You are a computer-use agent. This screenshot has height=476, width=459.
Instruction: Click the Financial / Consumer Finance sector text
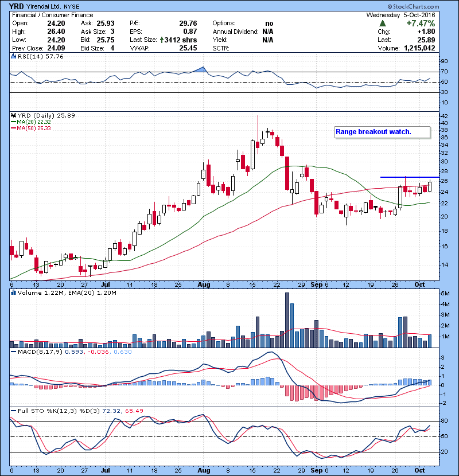[x=53, y=15]
